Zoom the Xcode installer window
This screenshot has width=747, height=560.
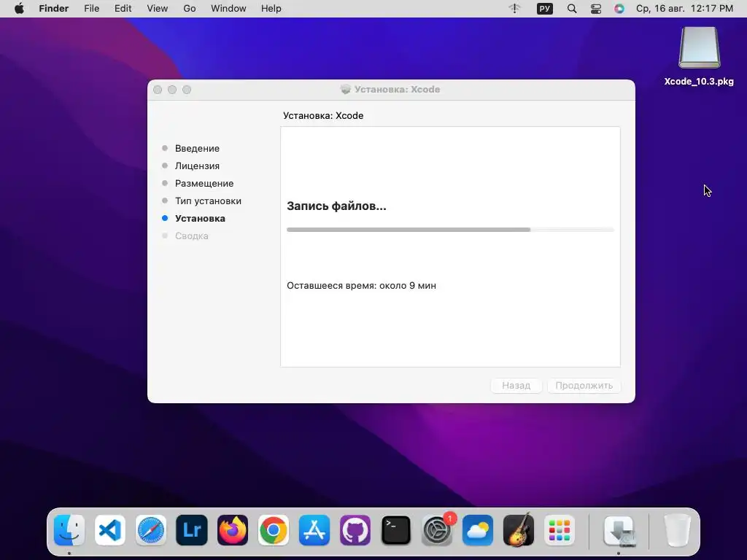pyautogui.click(x=187, y=90)
